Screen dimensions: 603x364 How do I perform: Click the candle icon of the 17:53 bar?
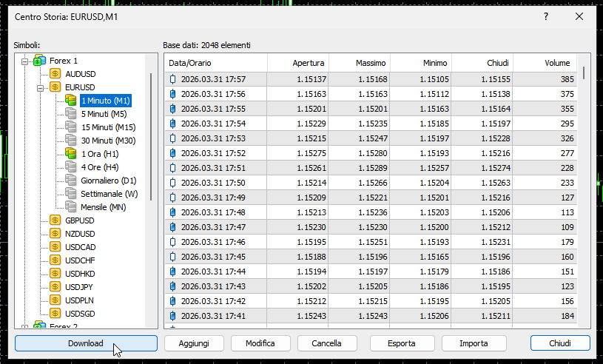172,138
